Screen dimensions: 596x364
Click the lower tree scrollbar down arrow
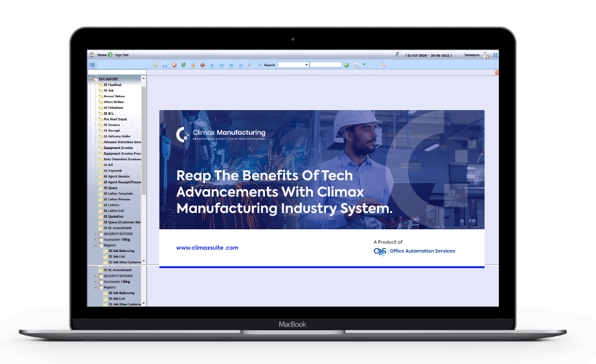pyautogui.click(x=143, y=304)
